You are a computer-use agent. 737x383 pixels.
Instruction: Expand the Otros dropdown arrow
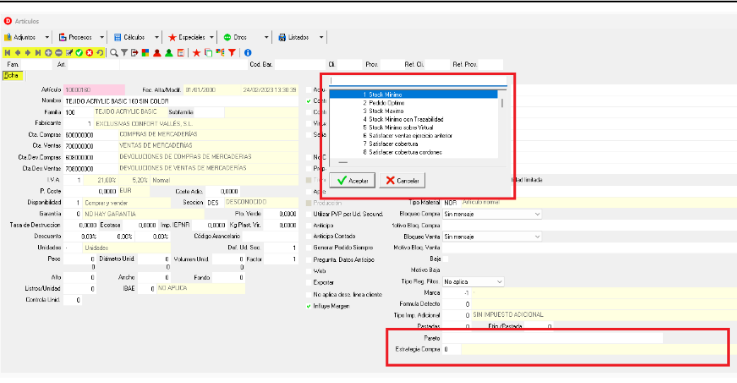tap(266, 37)
